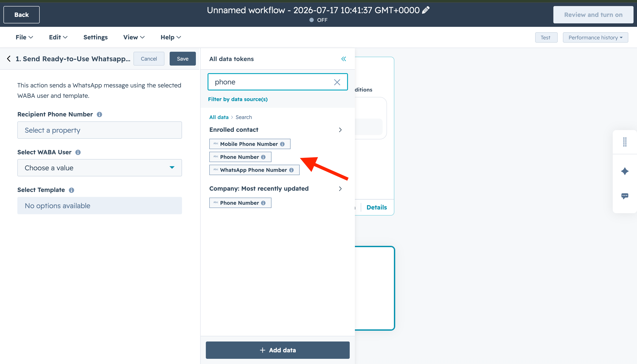637x364 pixels.
Task: Click the Select Template options field
Action: tap(99, 206)
